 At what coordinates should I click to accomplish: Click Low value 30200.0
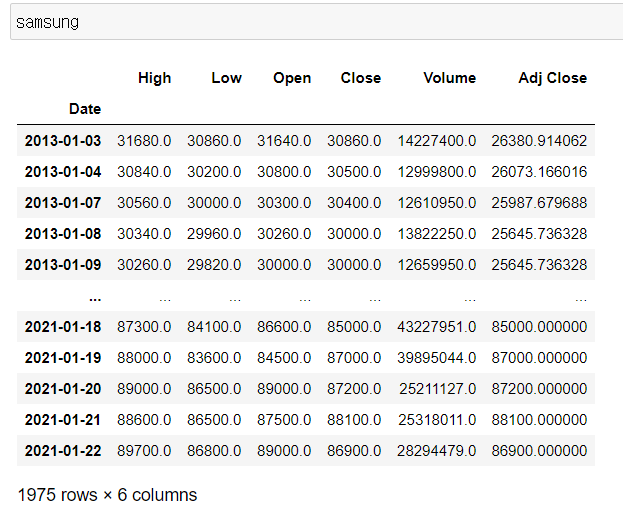point(214,172)
